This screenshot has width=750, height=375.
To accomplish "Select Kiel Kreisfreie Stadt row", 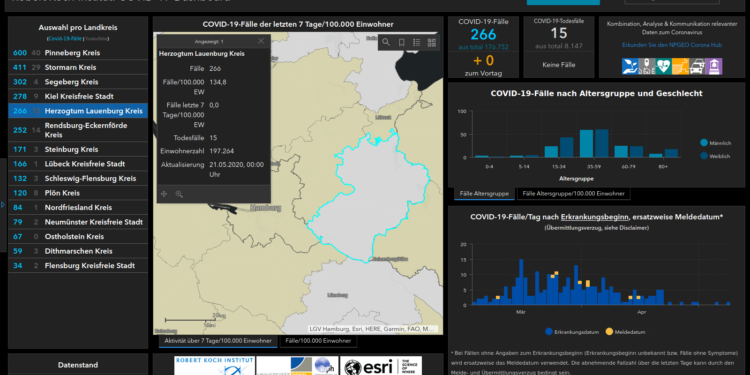I will [78, 97].
